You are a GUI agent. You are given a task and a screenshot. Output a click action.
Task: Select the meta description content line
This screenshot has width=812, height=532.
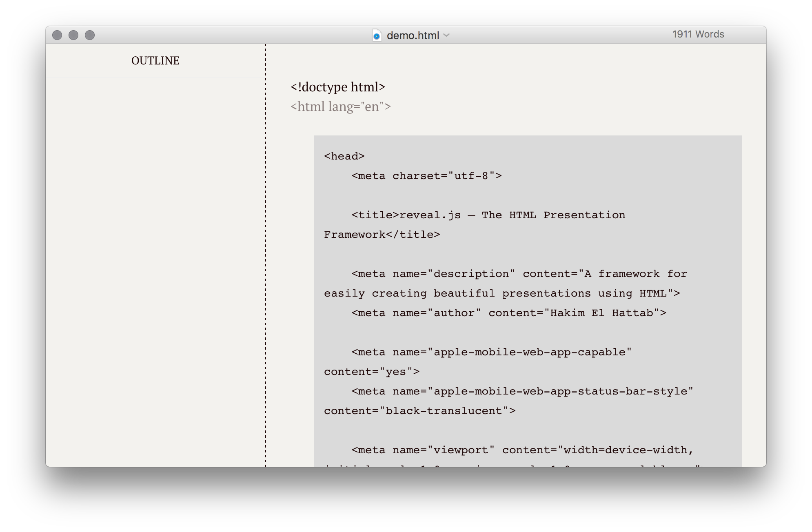[x=518, y=274]
